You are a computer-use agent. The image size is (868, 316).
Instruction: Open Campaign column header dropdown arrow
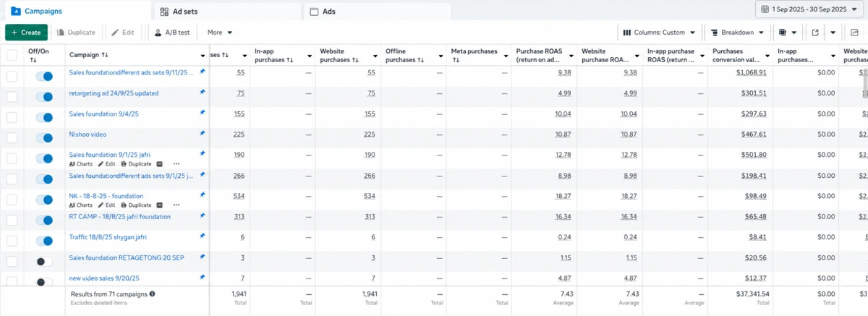tap(203, 56)
